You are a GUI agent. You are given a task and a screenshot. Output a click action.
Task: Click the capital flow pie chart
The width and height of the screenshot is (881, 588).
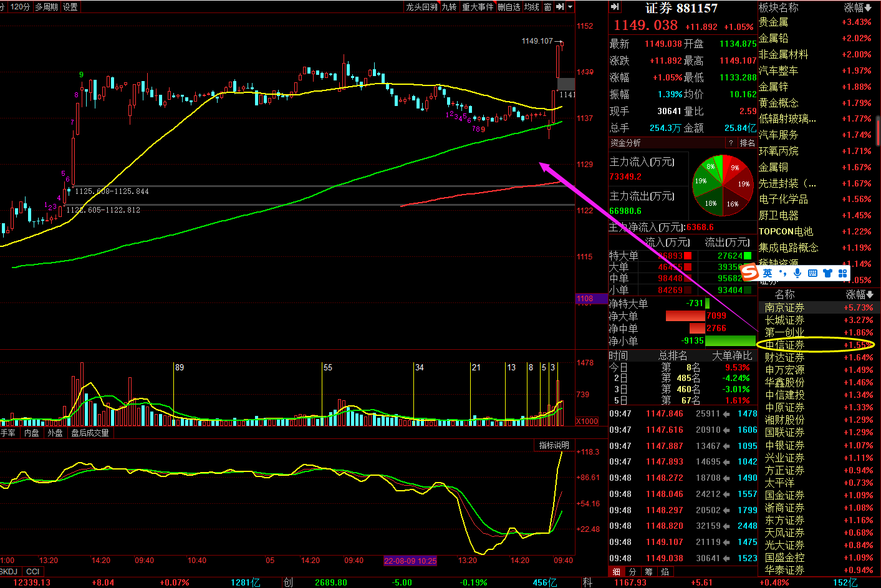(723, 186)
